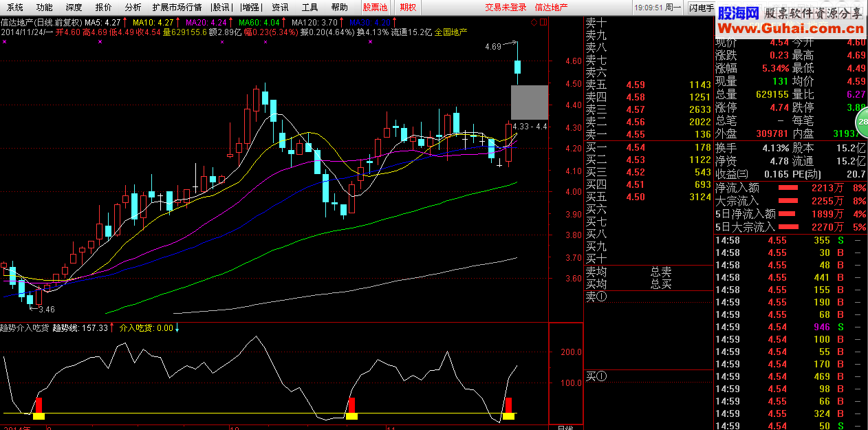Click the diamond icon at chart top-right
868x430 pixels.
pos(534,22)
